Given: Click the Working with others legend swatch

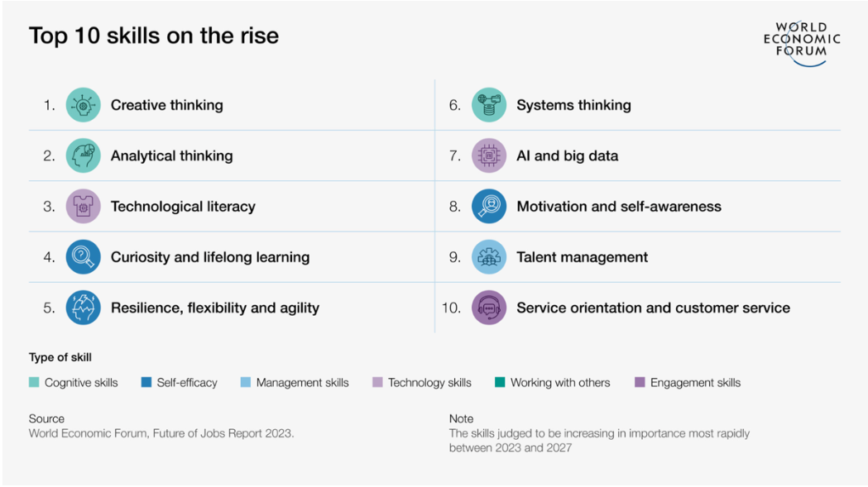Looking at the screenshot, I should [x=500, y=383].
